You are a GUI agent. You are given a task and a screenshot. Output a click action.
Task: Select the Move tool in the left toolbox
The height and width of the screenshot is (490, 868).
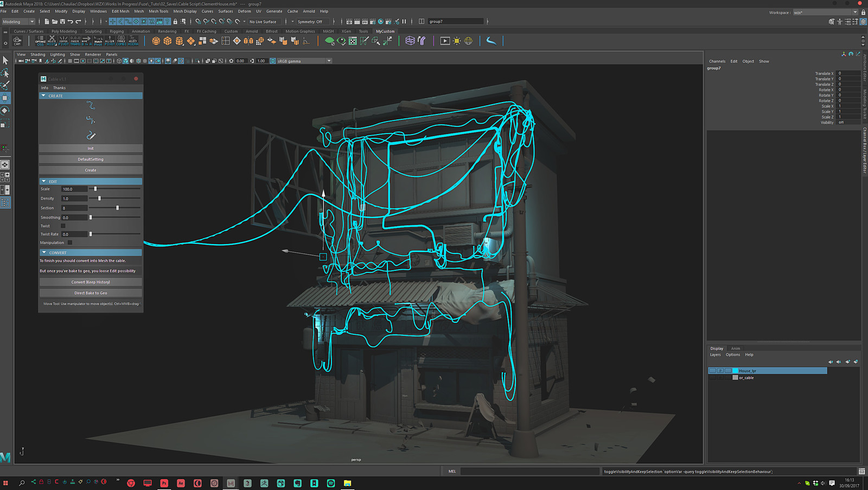(x=6, y=98)
